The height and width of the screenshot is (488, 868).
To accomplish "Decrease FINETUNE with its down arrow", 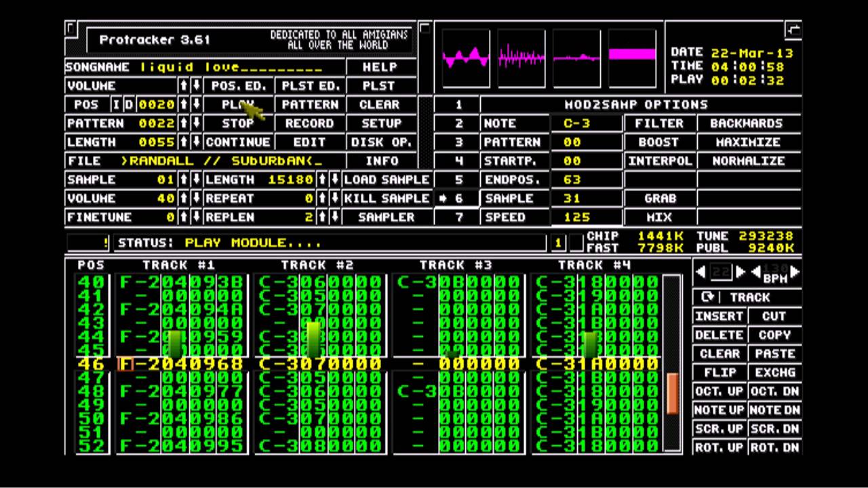I will 195,218.
